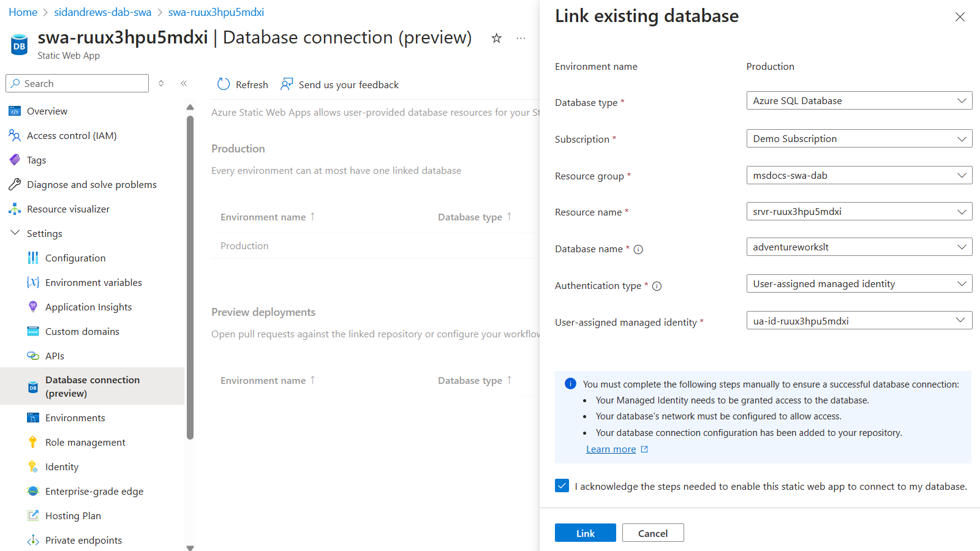Close the Link existing database panel
The width and height of the screenshot is (980, 551).
[x=960, y=17]
